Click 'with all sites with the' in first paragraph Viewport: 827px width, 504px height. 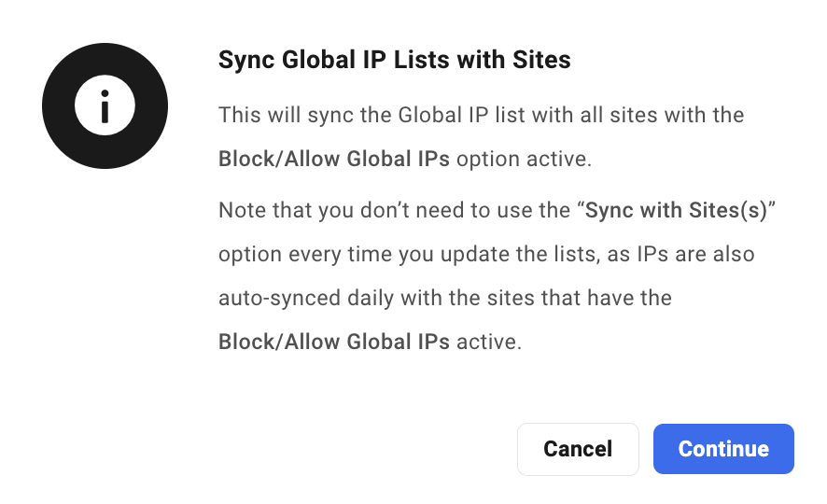(x=638, y=115)
